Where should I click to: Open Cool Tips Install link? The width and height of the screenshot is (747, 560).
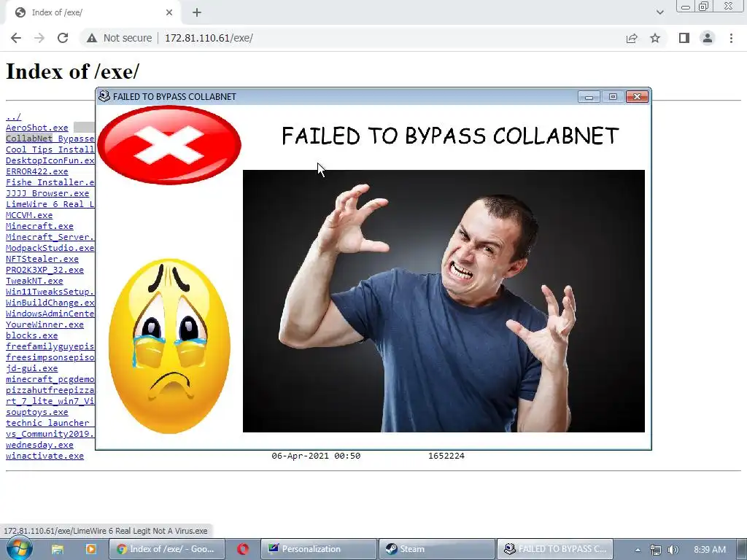(50, 149)
